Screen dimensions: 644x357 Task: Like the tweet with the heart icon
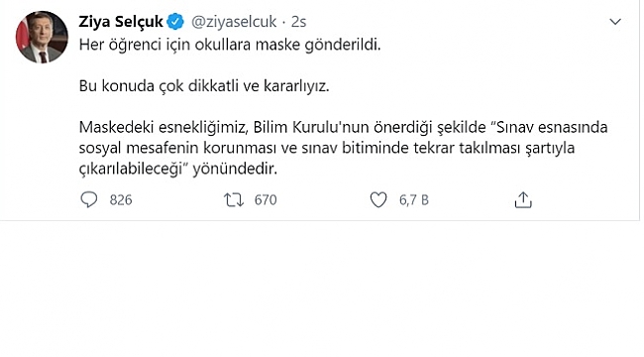click(x=378, y=200)
